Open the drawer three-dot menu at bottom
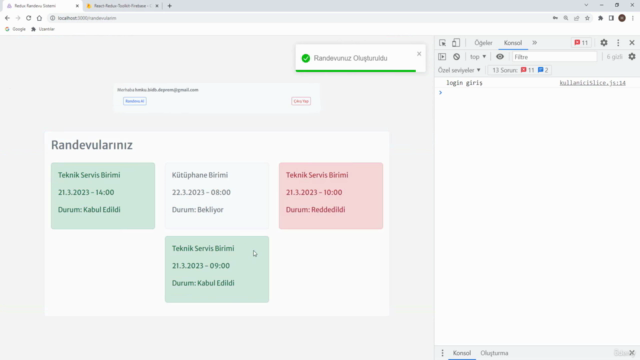The height and width of the screenshot is (360, 640). pos(442,353)
